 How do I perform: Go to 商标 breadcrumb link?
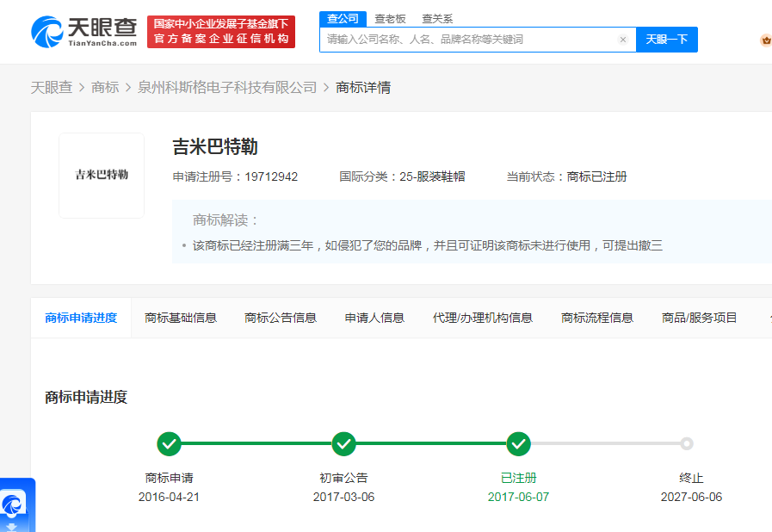(x=105, y=88)
